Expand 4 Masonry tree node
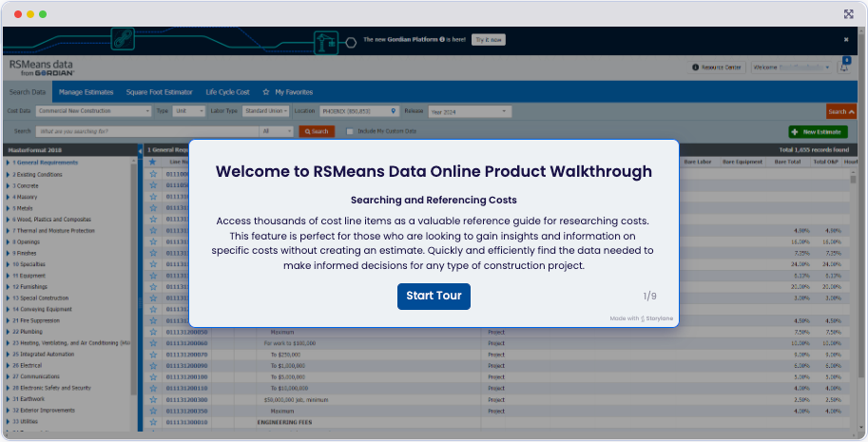This screenshot has height=442, width=868. 8,197
